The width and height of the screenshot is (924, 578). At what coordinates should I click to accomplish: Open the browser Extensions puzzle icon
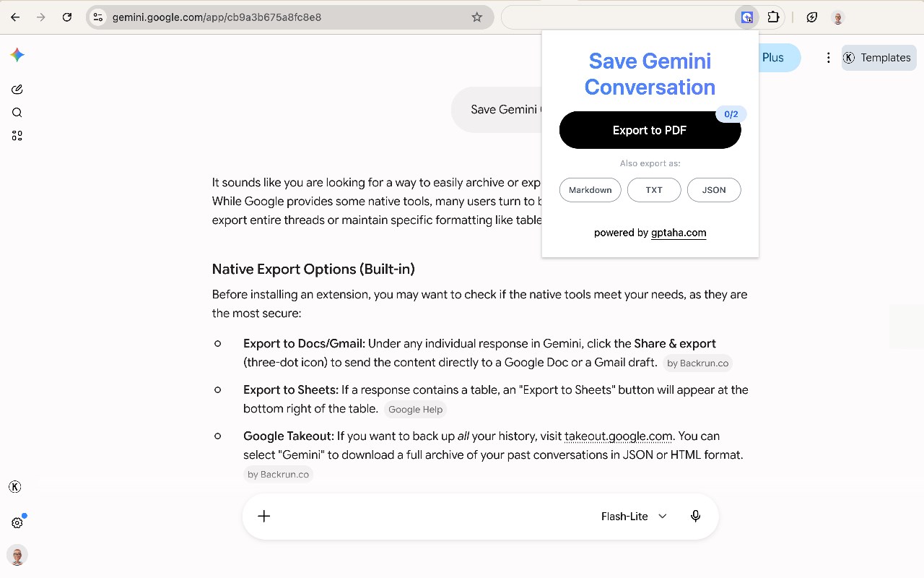[773, 17]
